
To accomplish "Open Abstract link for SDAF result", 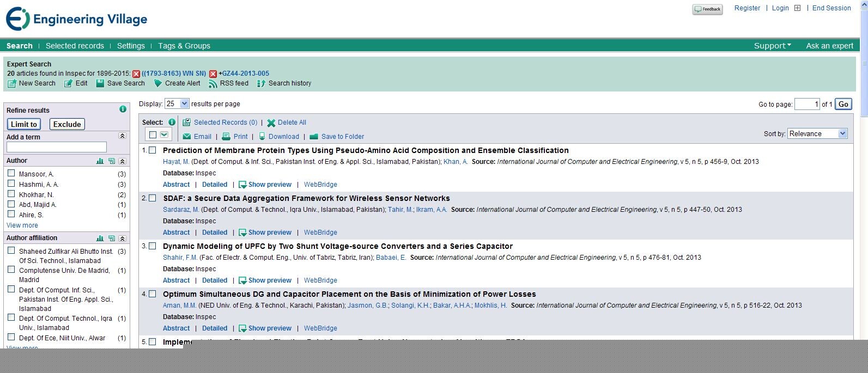I will point(176,233).
